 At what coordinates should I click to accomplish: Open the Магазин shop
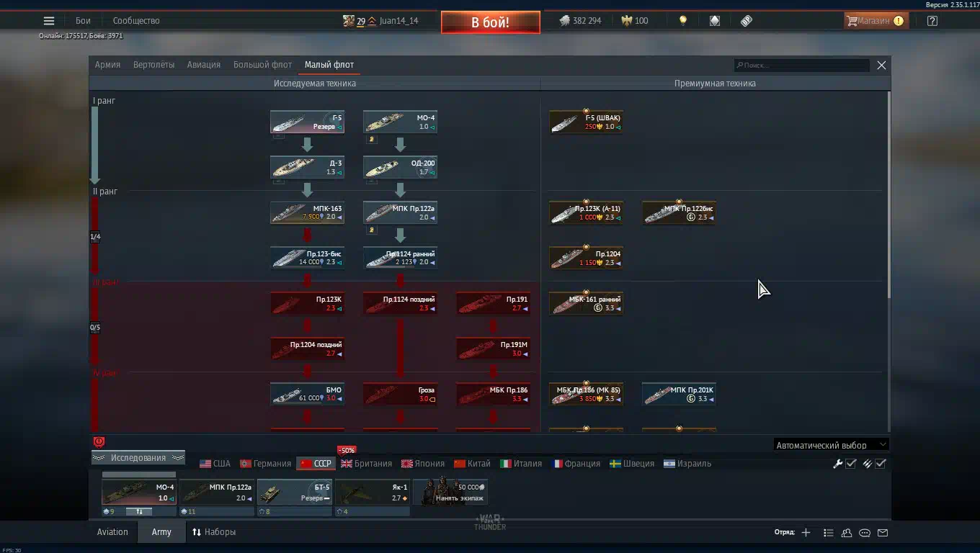[876, 21]
